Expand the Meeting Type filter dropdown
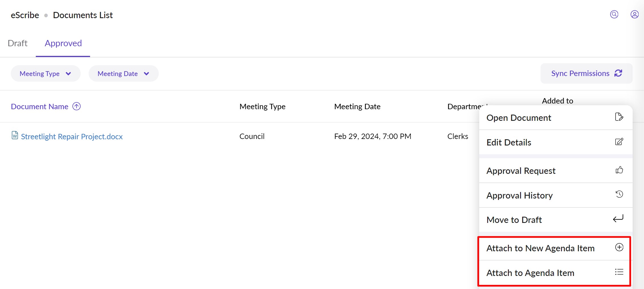The image size is (644, 289). tap(45, 74)
